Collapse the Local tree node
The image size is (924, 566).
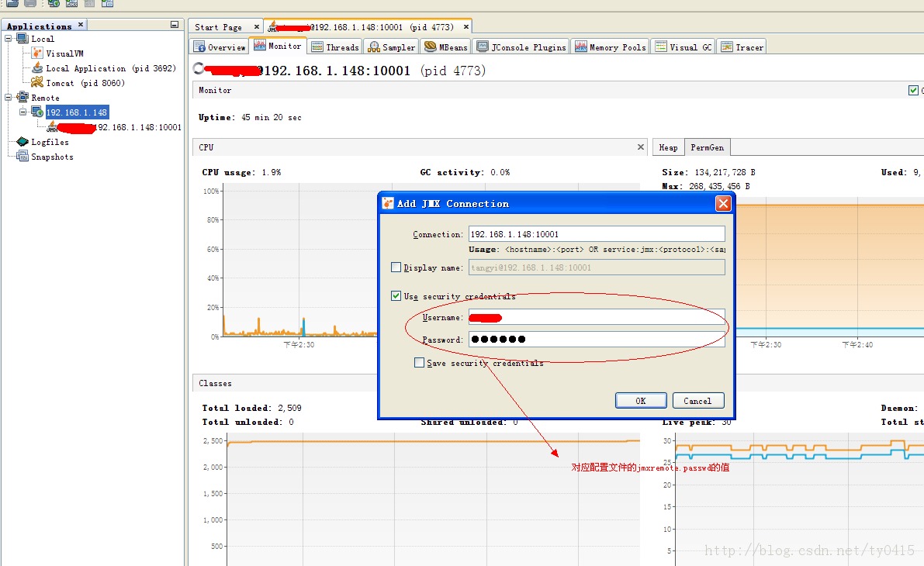tap(9, 39)
